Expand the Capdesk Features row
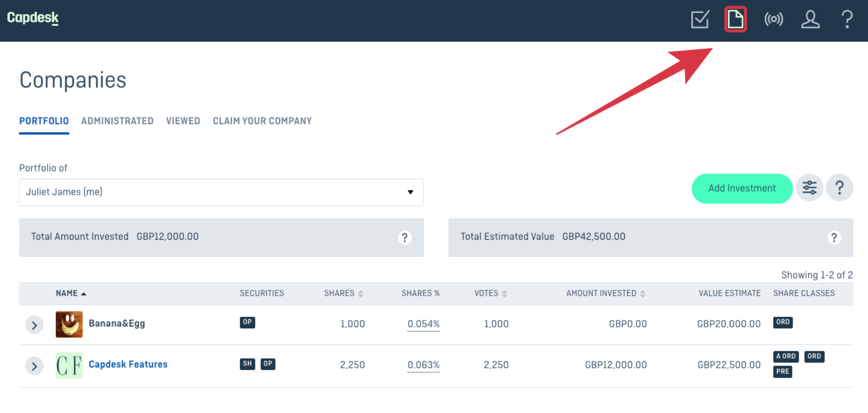 (x=34, y=366)
